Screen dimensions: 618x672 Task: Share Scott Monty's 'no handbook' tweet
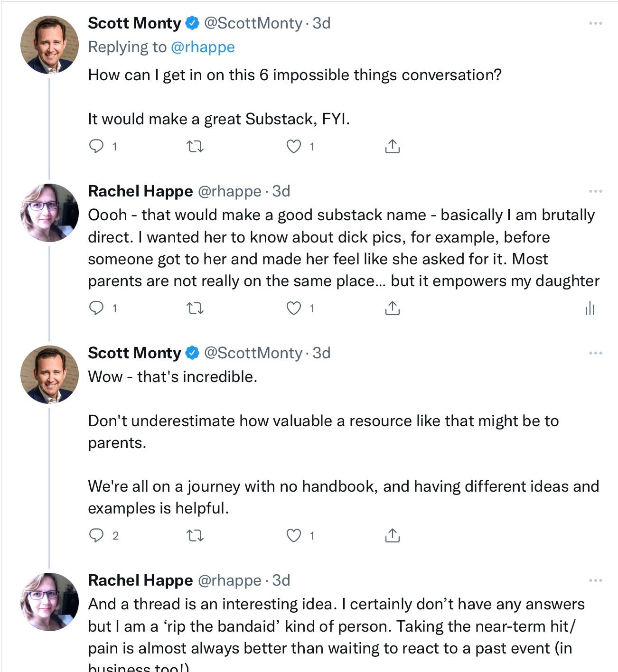click(x=392, y=536)
